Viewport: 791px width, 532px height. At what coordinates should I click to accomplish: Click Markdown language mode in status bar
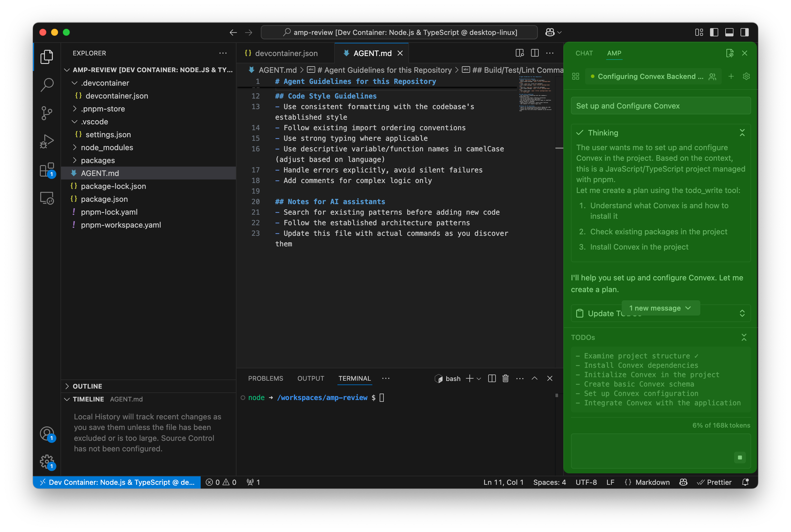click(652, 482)
